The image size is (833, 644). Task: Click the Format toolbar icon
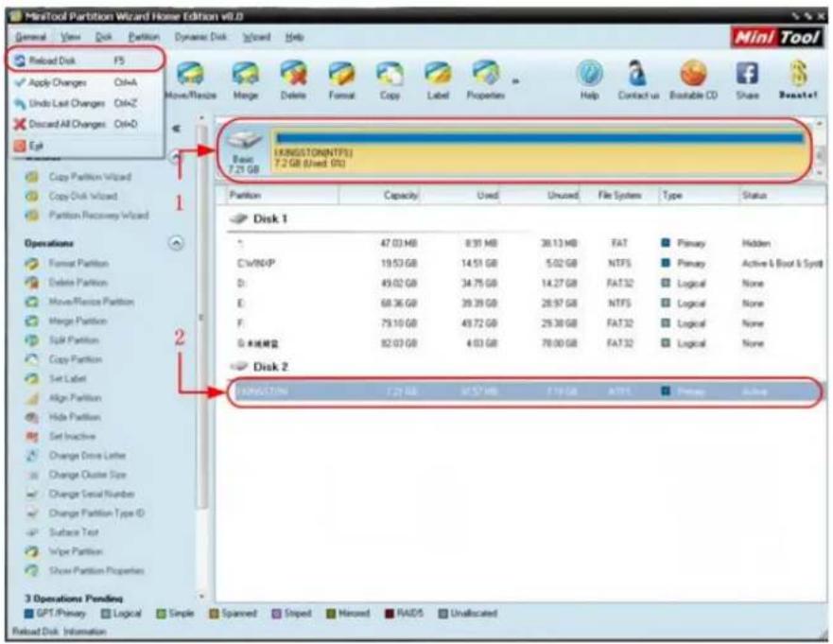(341, 79)
